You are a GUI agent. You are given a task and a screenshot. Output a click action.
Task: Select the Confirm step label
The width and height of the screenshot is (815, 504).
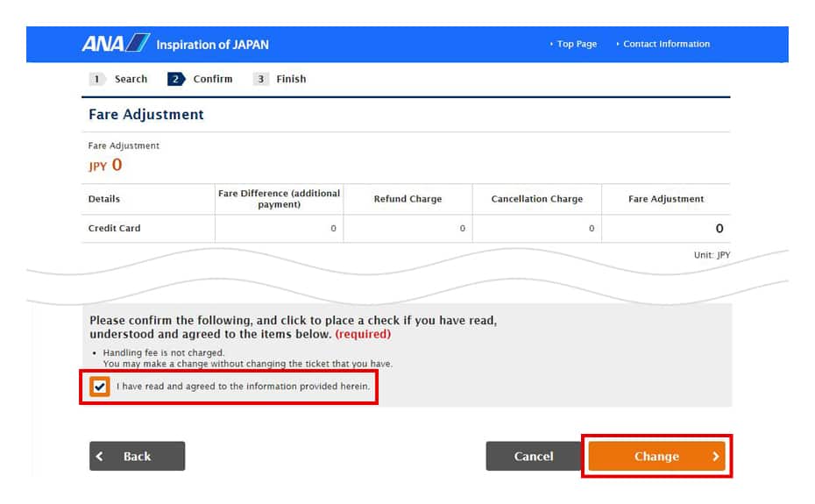(213, 79)
